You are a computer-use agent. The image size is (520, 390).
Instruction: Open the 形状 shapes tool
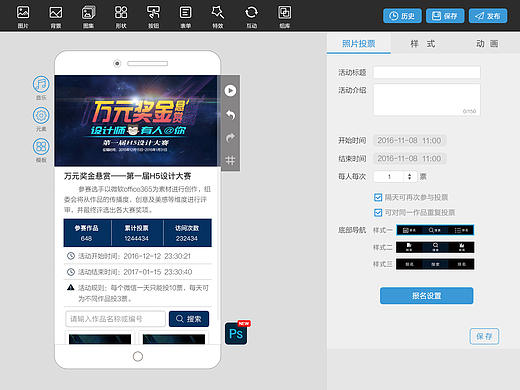(121, 16)
